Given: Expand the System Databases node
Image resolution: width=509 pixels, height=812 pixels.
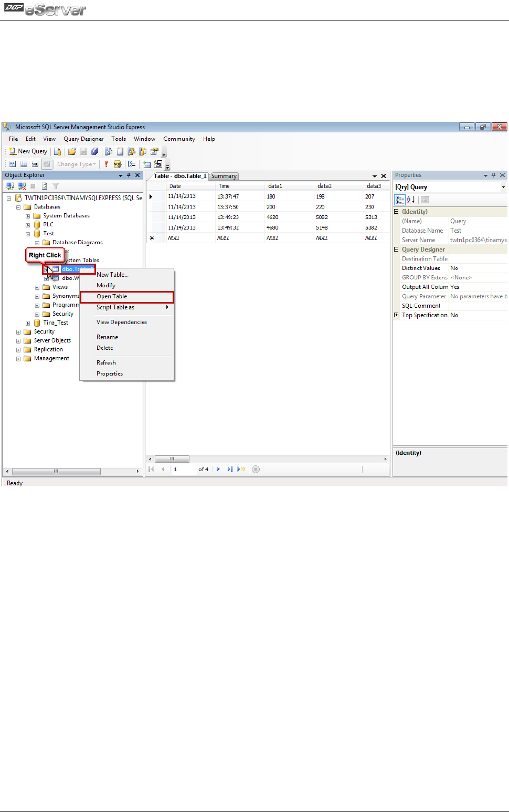Looking at the screenshot, I should (x=28, y=216).
